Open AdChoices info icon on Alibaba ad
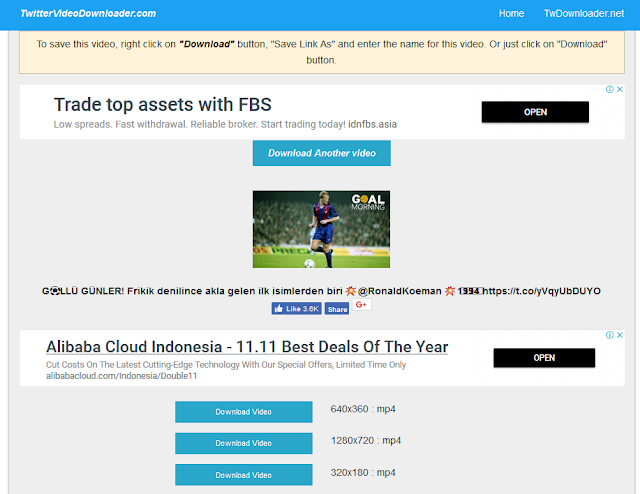The height and width of the screenshot is (494, 640). point(609,335)
